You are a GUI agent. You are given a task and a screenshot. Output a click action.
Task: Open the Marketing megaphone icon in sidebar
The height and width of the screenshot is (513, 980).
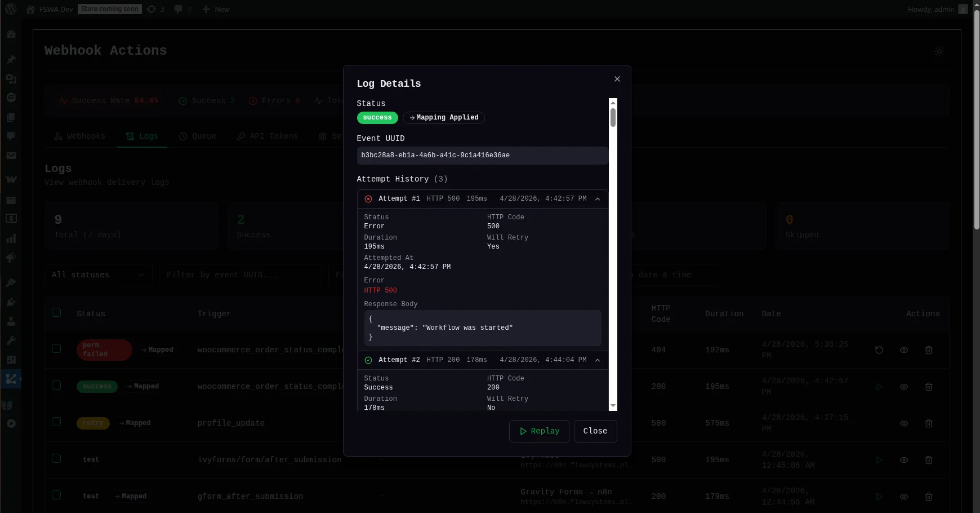coord(11,258)
